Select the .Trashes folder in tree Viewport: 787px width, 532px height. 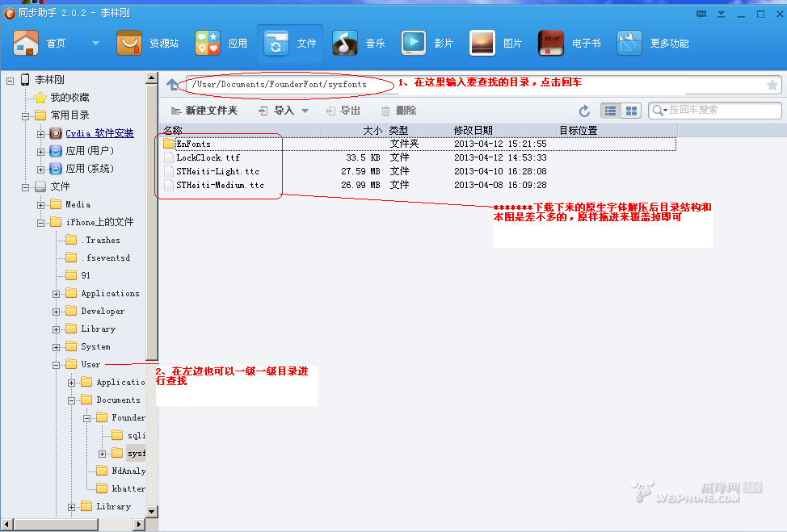click(94, 241)
